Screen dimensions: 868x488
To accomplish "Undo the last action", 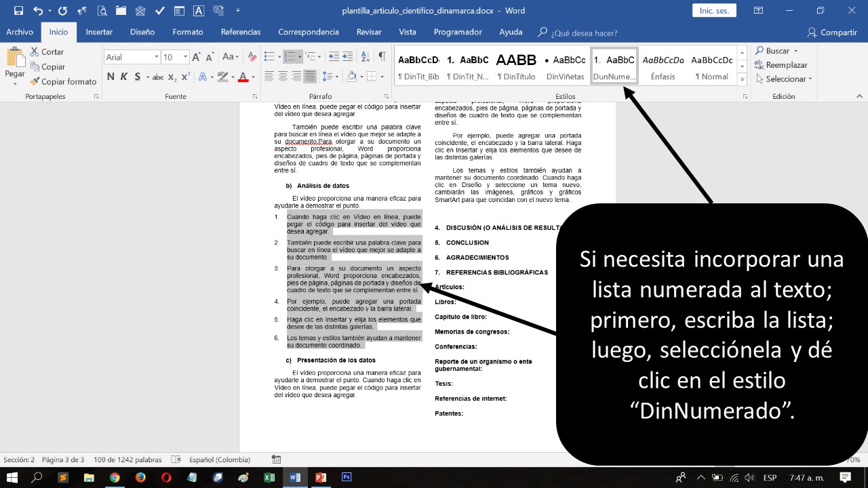I will point(38,11).
